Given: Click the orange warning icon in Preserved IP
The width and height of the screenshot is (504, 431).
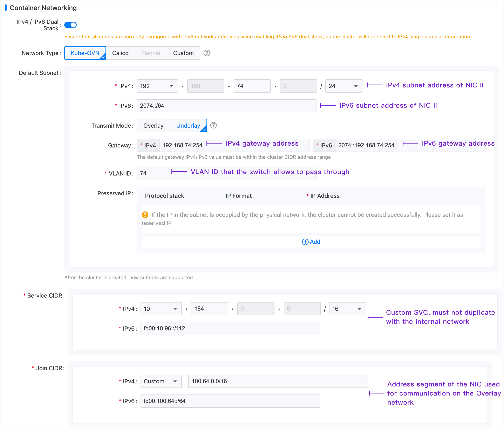Looking at the screenshot, I should [x=145, y=214].
